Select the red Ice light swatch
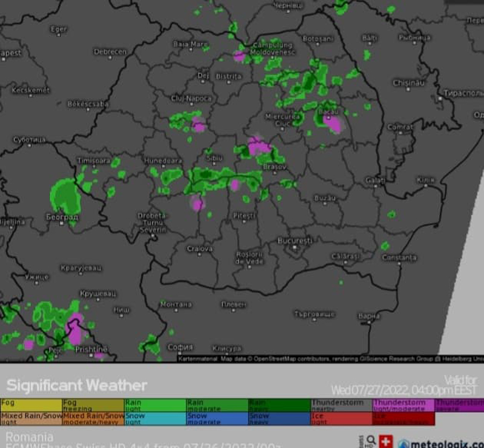The height and width of the screenshot is (448, 484). 341,418
